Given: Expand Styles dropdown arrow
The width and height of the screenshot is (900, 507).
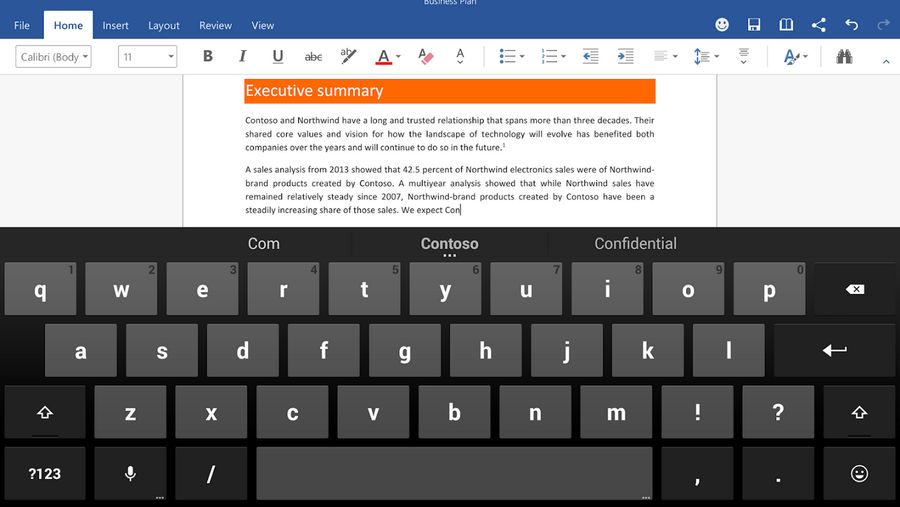Looking at the screenshot, I should (x=805, y=56).
